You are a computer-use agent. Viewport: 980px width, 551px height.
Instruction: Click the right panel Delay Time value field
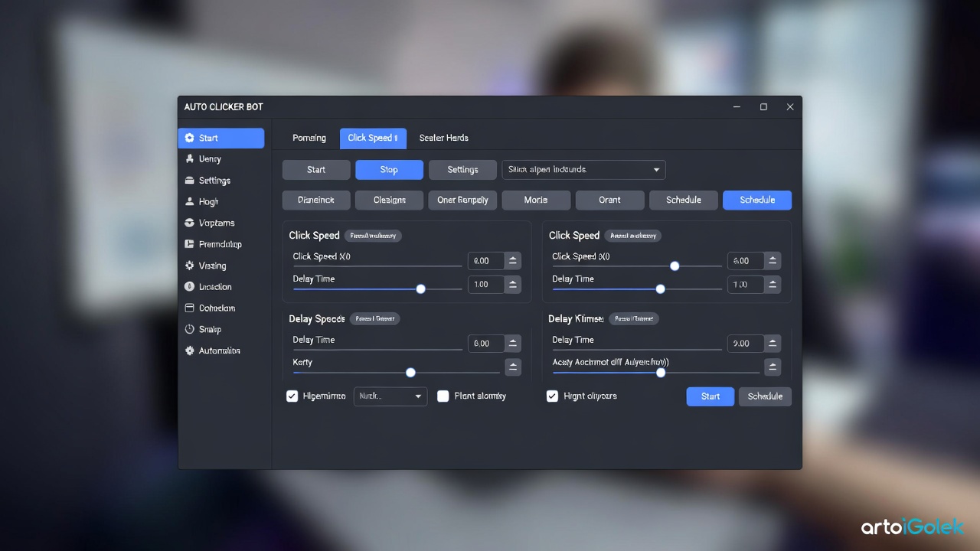point(745,285)
